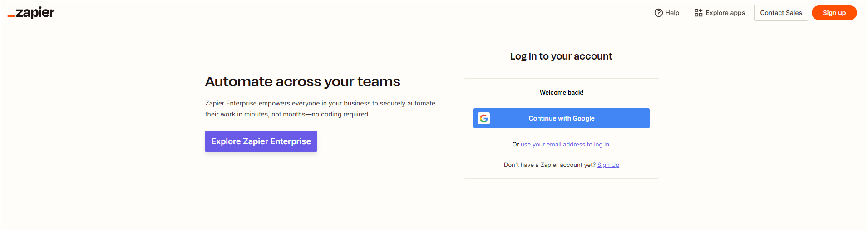Image resolution: width=868 pixels, height=231 pixels.
Task: Open the Help menu item
Action: 666,13
